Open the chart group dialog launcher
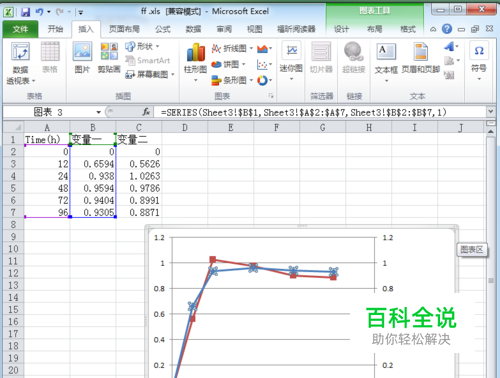This screenshot has width=500, height=378. click(271, 96)
